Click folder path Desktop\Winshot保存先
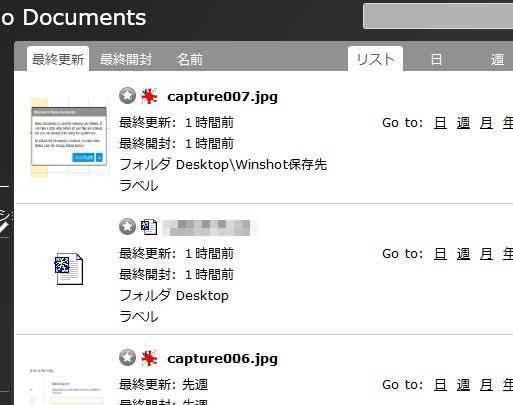The image size is (513, 405). [x=251, y=164]
